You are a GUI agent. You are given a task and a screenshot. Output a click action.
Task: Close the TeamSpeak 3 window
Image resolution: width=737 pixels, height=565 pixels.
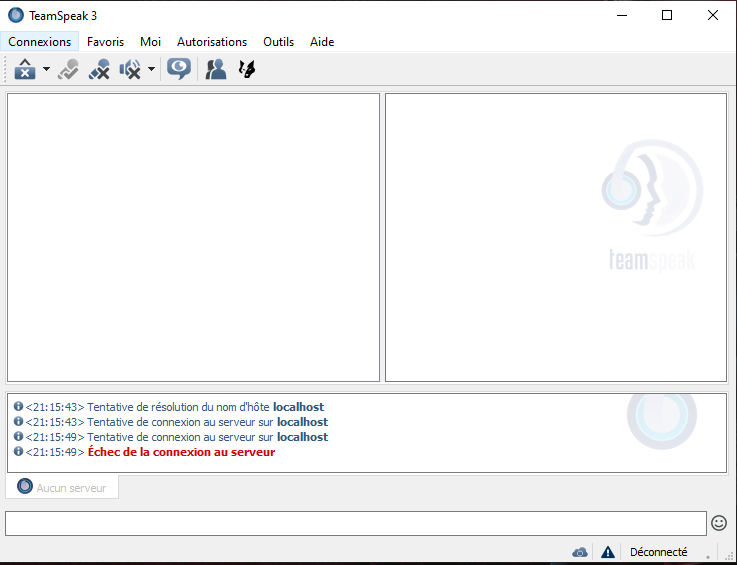[713, 15]
